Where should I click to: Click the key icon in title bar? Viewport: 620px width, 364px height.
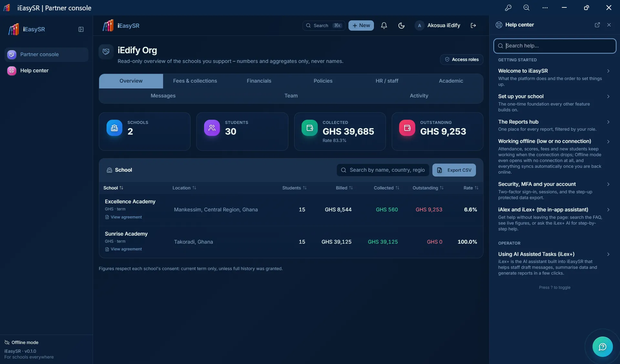(x=508, y=8)
